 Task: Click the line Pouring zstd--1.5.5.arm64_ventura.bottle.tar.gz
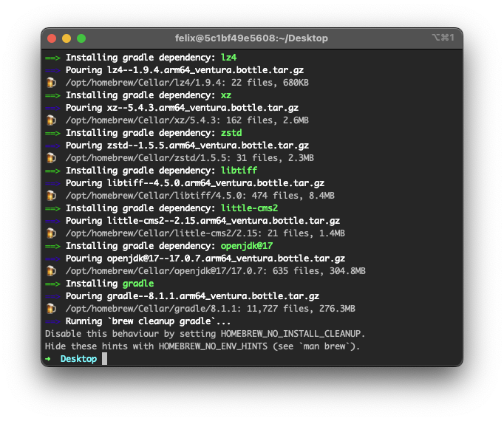[187, 146]
